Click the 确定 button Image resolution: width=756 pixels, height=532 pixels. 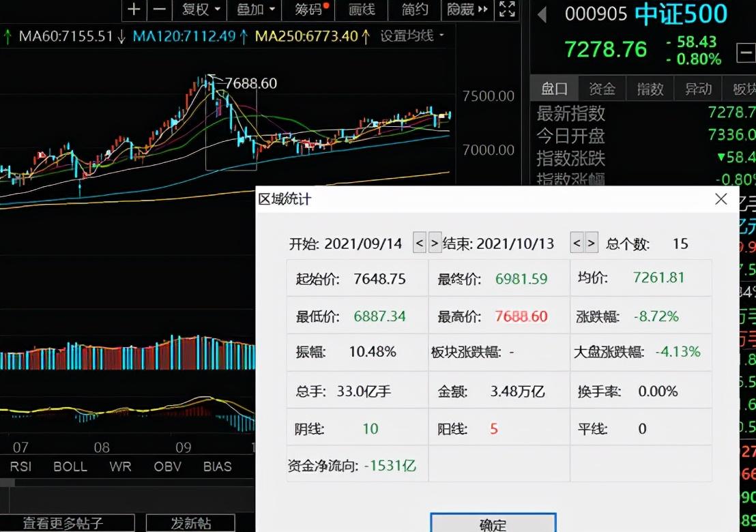(x=493, y=523)
